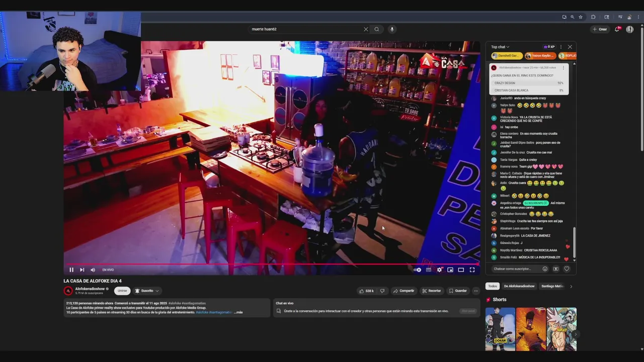
Task: Open the 0 XP badge
Action: pos(549,47)
